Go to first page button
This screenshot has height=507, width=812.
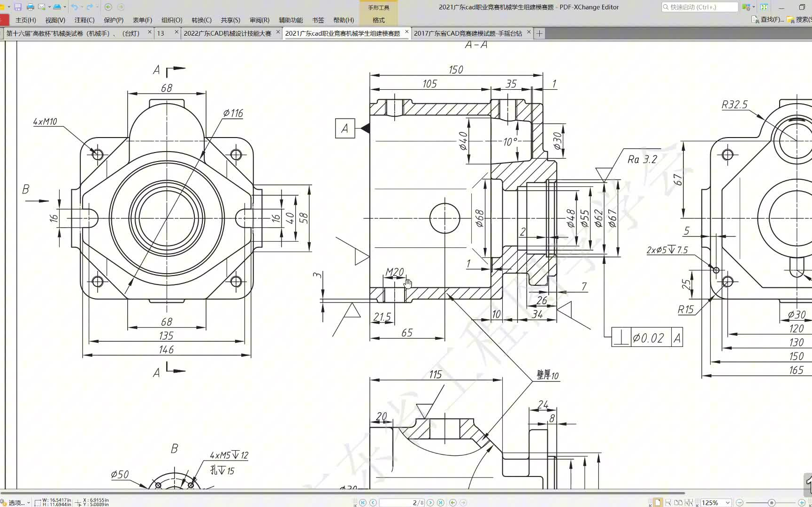[x=362, y=502]
